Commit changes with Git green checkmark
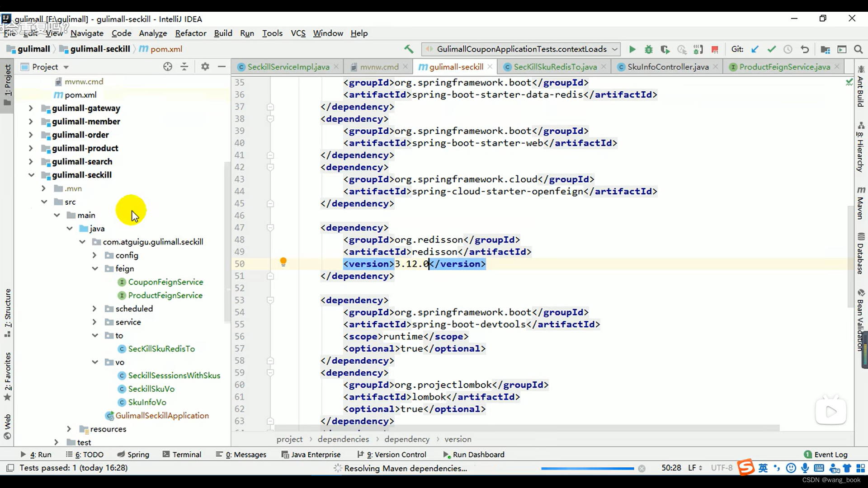The image size is (868, 488). click(x=771, y=49)
